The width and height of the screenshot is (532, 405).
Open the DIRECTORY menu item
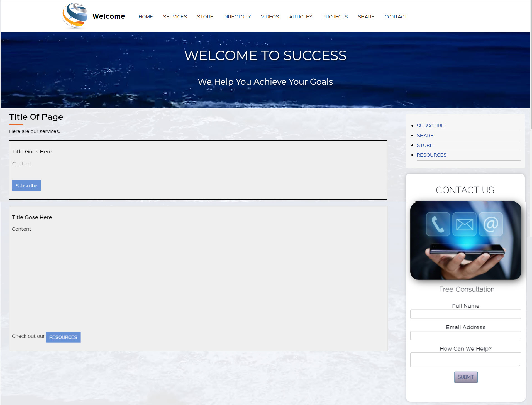[237, 17]
